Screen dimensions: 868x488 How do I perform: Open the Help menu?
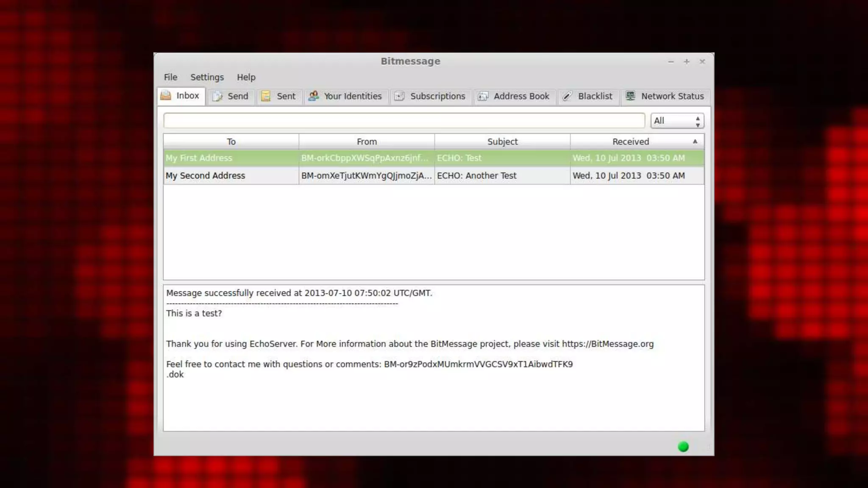coord(246,77)
